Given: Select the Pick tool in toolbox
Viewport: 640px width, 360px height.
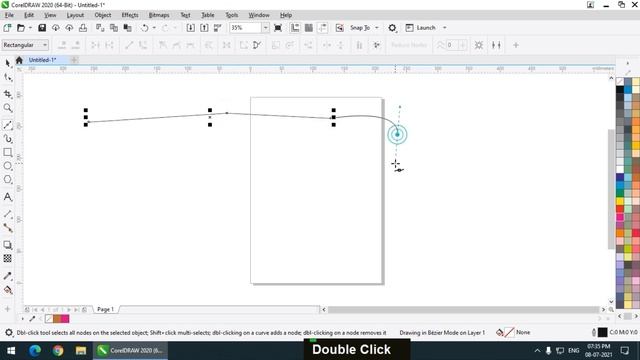Looking at the screenshot, I should [7, 63].
